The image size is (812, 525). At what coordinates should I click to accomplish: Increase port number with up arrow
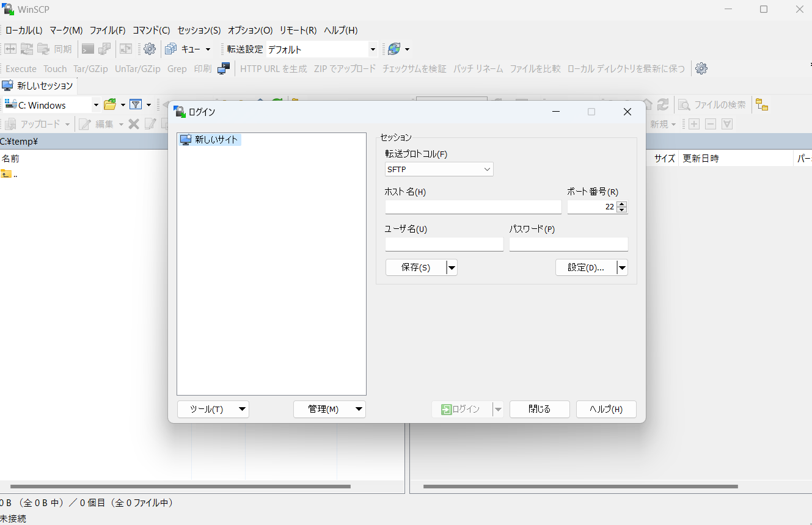pos(622,204)
